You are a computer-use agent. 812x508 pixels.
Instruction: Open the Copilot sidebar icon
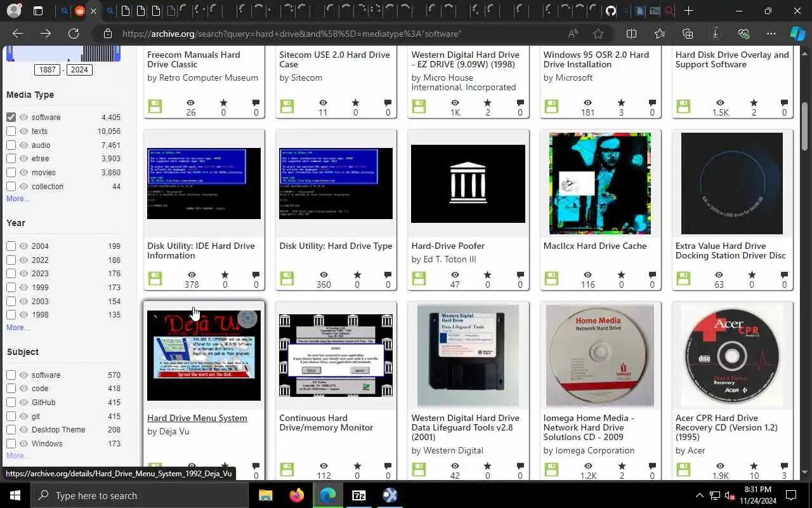(797, 34)
